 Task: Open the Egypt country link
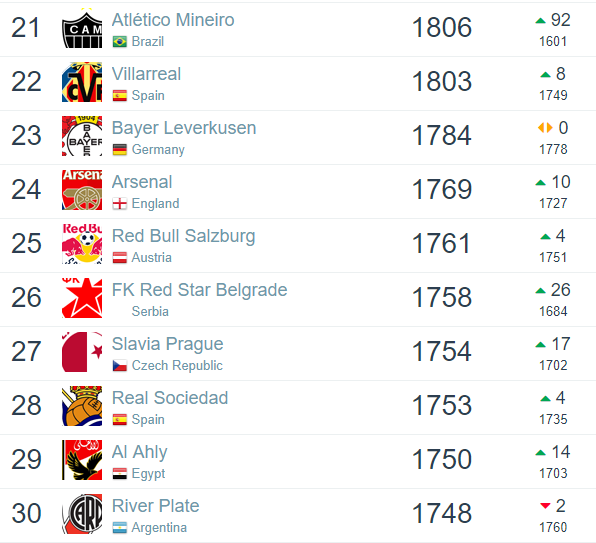coord(148,474)
